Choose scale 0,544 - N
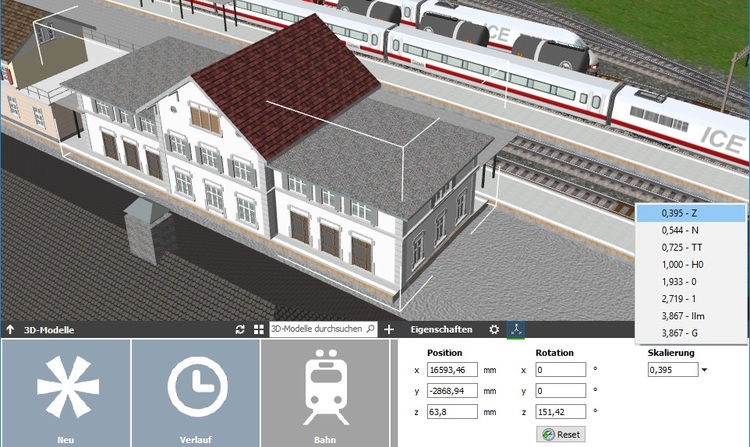The width and height of the screenshot is (750, 447). (x=691, y=230)
